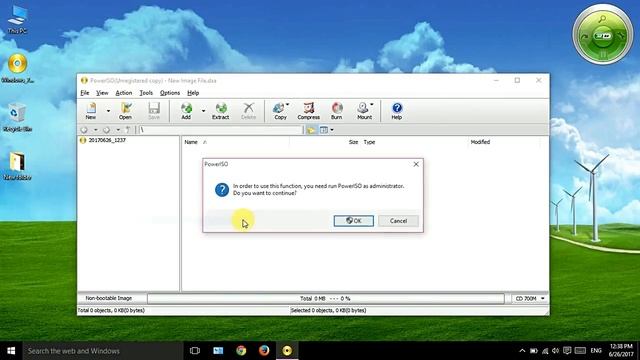Sort by the Name column header
Screen dimensions: 640x360
click(191, 142)
